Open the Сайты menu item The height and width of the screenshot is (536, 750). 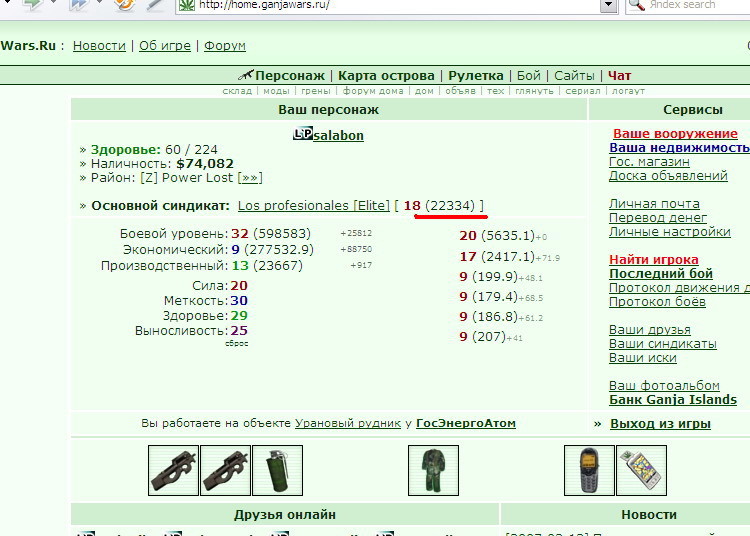574,76
